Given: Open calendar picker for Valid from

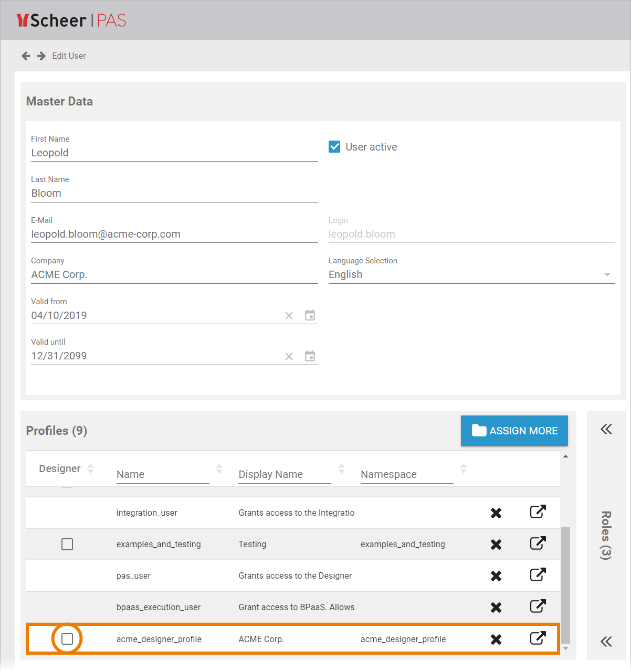Looking at the screenshot, I should click(310, 315).
